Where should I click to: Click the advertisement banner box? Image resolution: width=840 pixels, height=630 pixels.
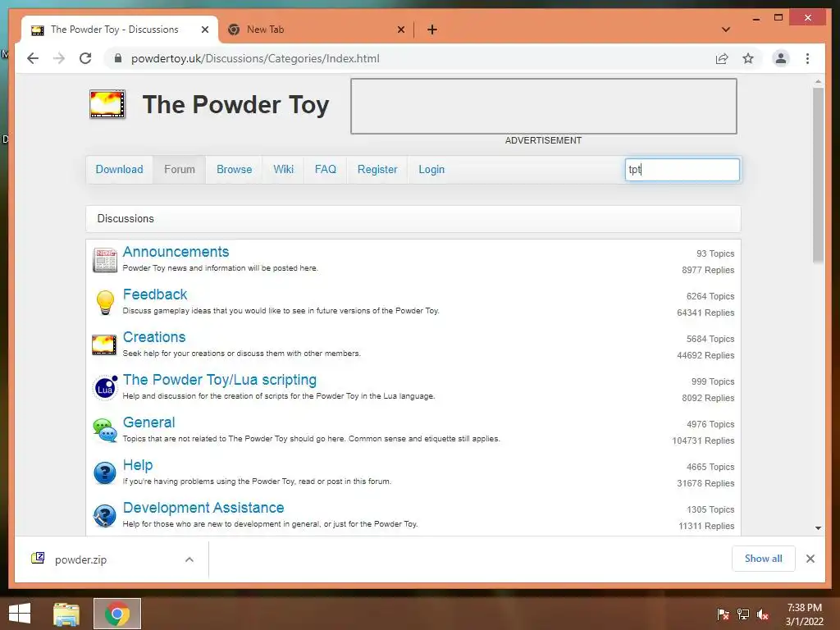544,106
